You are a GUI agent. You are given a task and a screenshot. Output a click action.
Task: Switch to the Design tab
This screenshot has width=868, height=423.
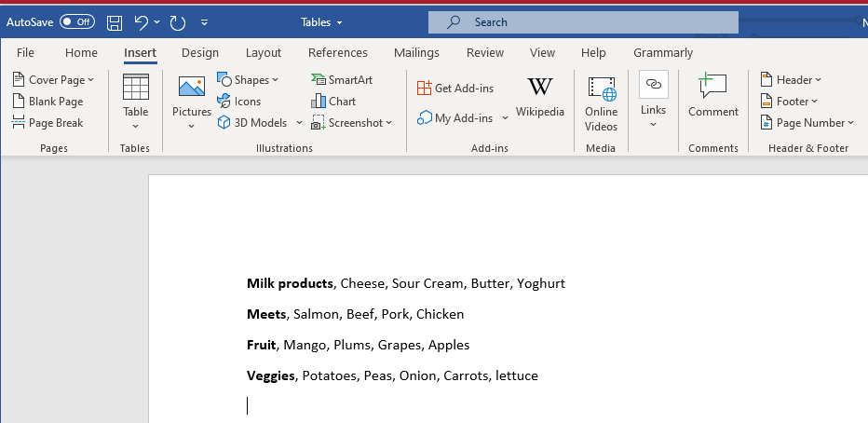(x=200, y=53)
